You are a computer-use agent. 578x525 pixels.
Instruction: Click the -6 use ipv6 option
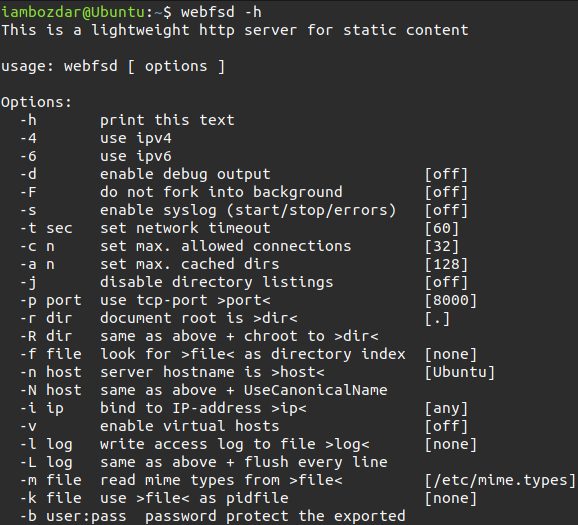(x=96, y=156)
